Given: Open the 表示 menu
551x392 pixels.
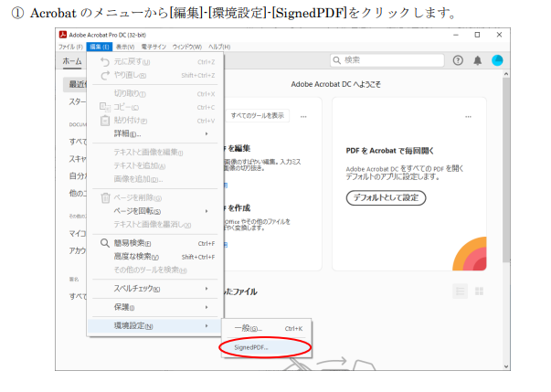Looking at the screenshot, I should coord(125,47).
